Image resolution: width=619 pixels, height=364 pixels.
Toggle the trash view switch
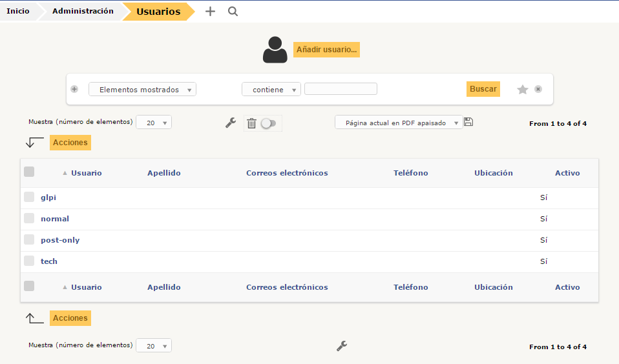[268, 123]
